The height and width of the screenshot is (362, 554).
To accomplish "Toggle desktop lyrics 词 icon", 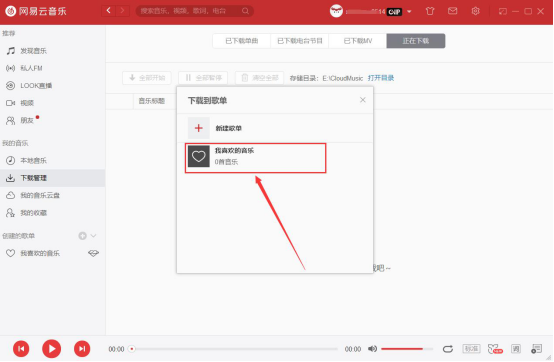I will click(x=516, y=349).
